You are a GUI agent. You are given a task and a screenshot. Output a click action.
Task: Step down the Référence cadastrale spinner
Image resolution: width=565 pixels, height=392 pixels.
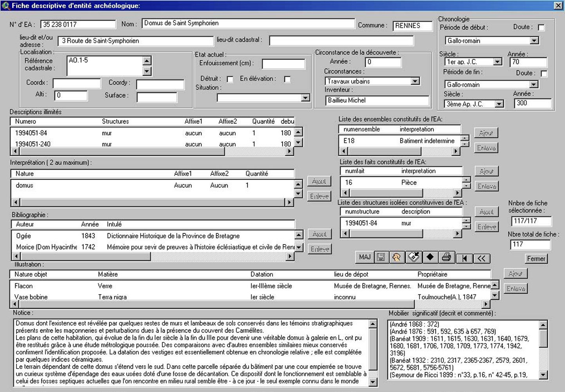(147, 71)
